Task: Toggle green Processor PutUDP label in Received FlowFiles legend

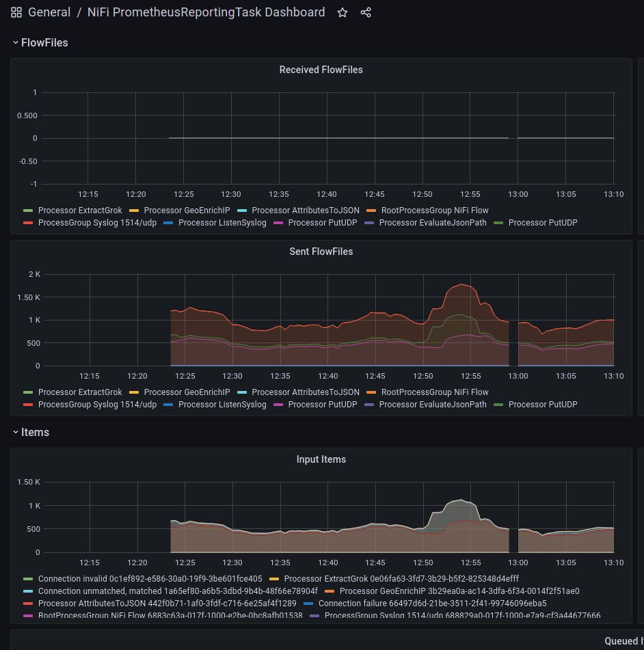Action: 543,223
